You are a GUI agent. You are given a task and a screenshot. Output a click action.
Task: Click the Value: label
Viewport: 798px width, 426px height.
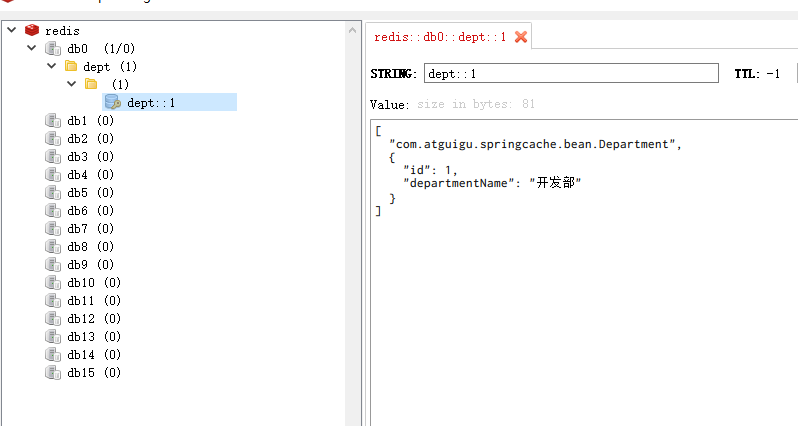(x=389, y=104)
